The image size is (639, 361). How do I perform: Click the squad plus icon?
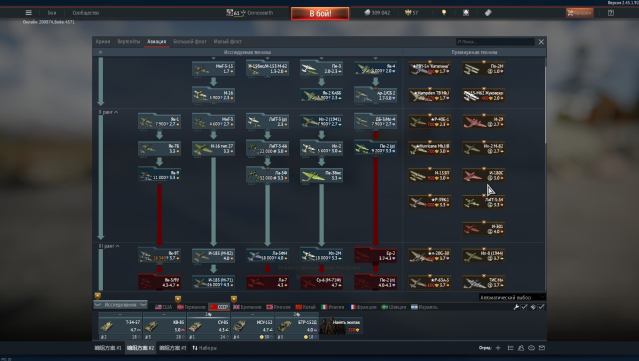tap(498, 348)
